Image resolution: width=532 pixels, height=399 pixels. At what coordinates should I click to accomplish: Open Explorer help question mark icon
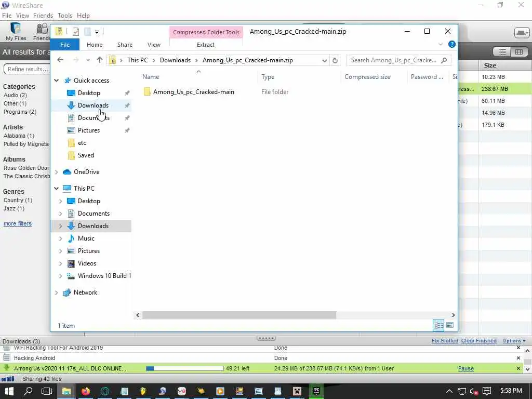coord(451,45)
